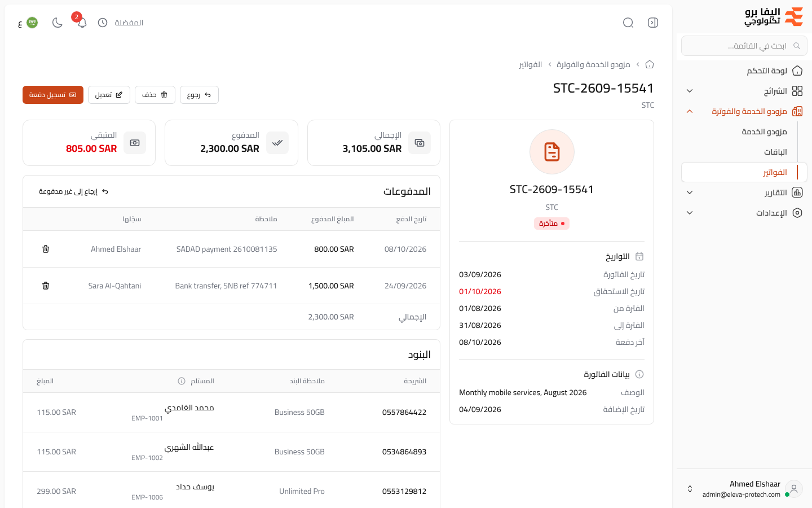Click the invoice document avatar icon
Screen dimensions: 812x508
click(x=552, y=152)
